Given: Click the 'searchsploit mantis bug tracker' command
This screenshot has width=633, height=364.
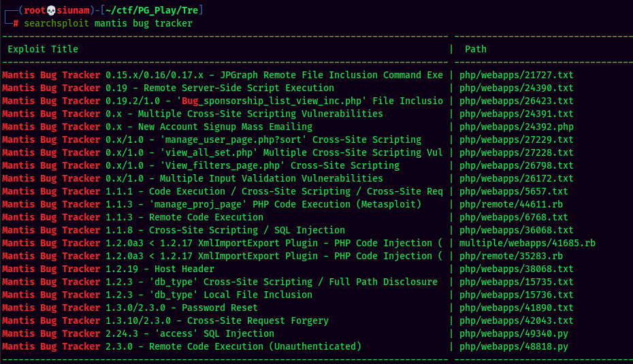Looking at the screenshot, I should (108, 23).
